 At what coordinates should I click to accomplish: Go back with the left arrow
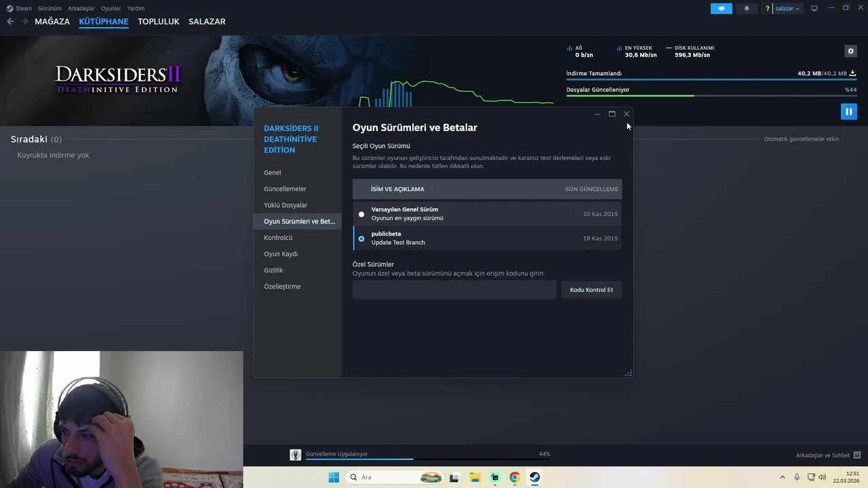pyautogui.click(x=10, y=21)
